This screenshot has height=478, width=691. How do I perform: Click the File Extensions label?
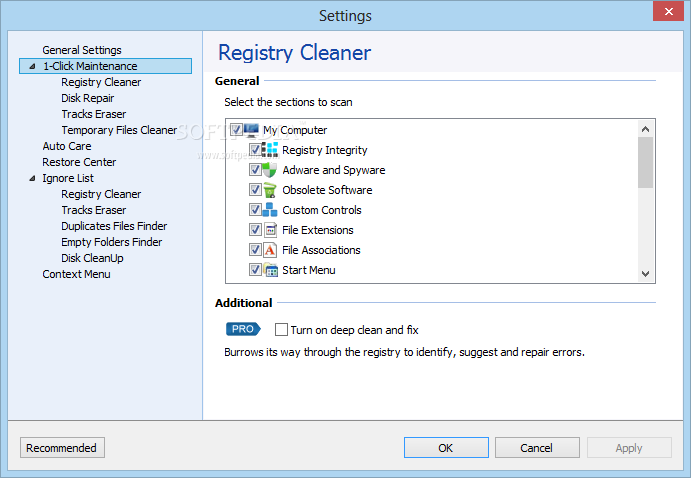[318, 230]
